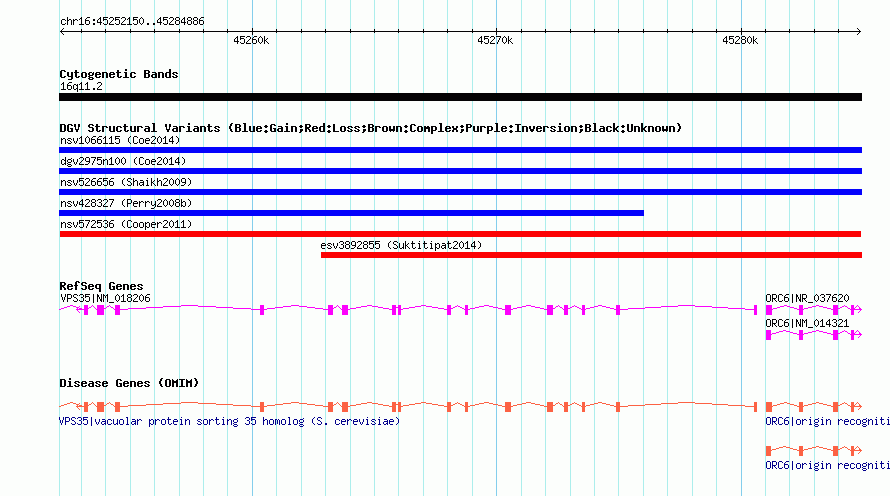The width and height of the screenshot is (890, 496).
Task: Click the chr16:45252150..45284886 coordinate label
Action: pyautogui.click(x=132, y=21)
